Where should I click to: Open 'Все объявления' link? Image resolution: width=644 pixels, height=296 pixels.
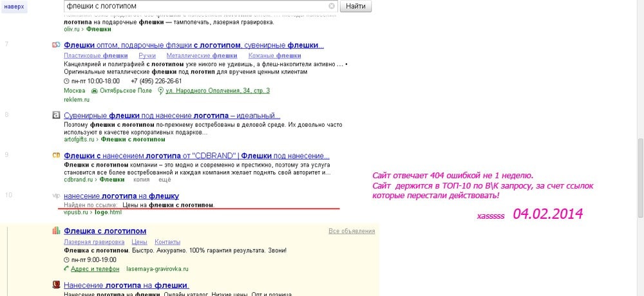pyautogui.click(x=352, y=231)
